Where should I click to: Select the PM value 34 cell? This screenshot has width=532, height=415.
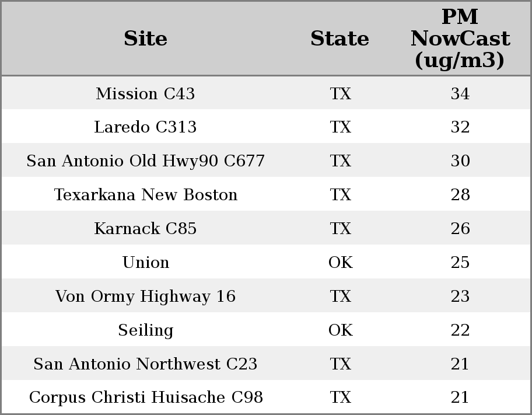[x=460, y=93]
